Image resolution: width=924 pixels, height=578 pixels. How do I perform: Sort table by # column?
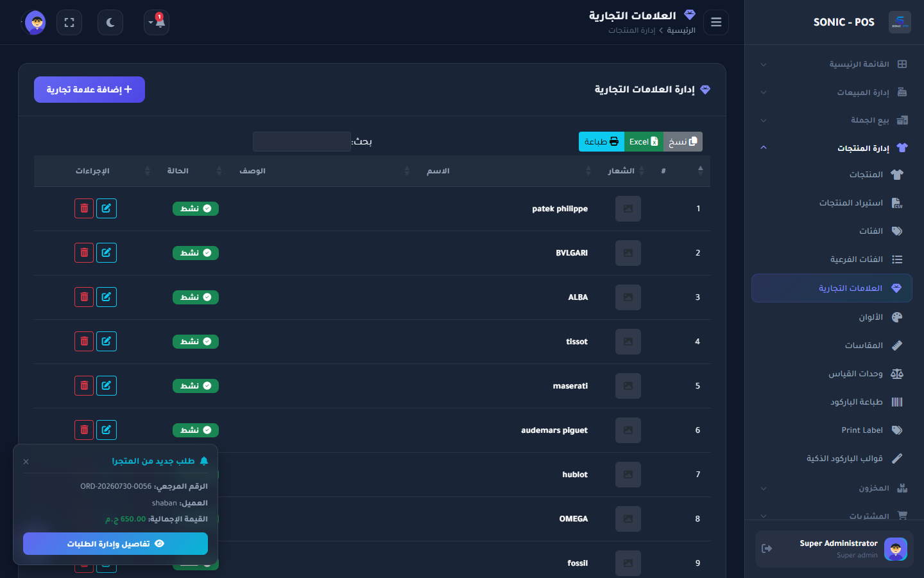coord(682,171)
